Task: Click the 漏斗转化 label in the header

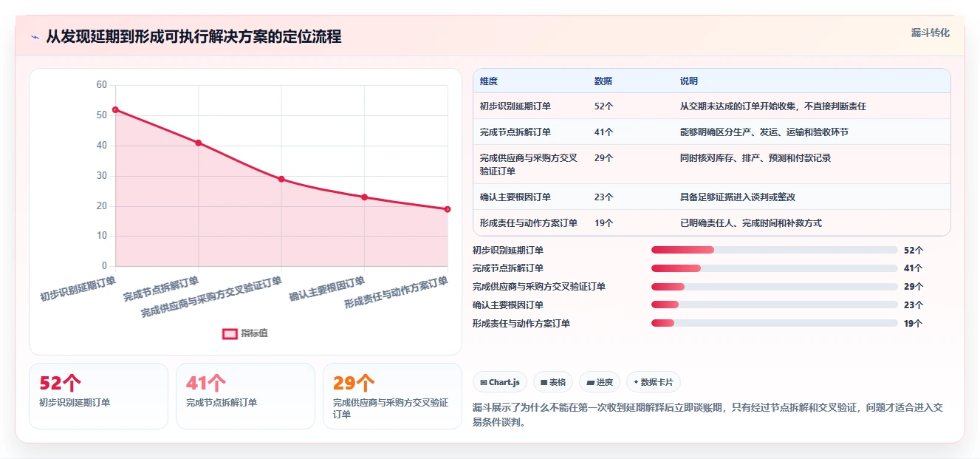Action: [930, 33]
